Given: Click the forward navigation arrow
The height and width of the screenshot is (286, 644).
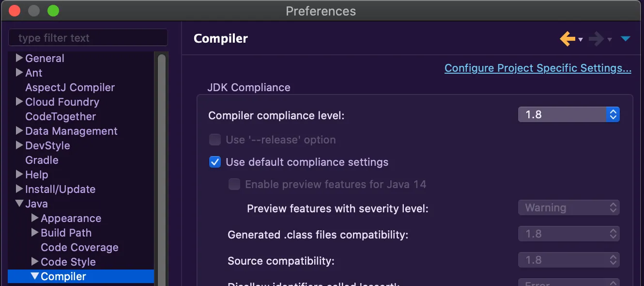Looking at the screenshot, I should pos(596,39).
